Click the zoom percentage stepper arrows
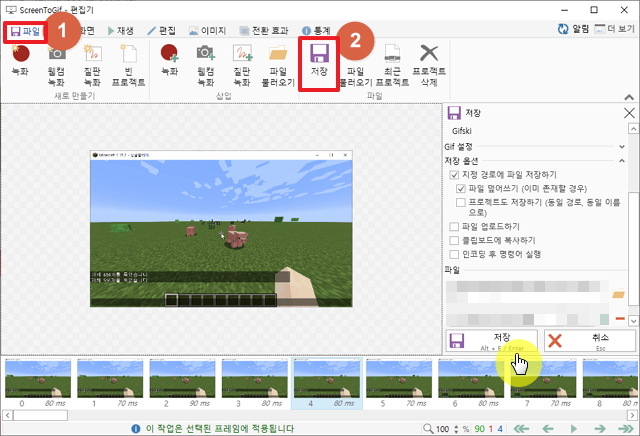640x436 pixels. point(456,429)
